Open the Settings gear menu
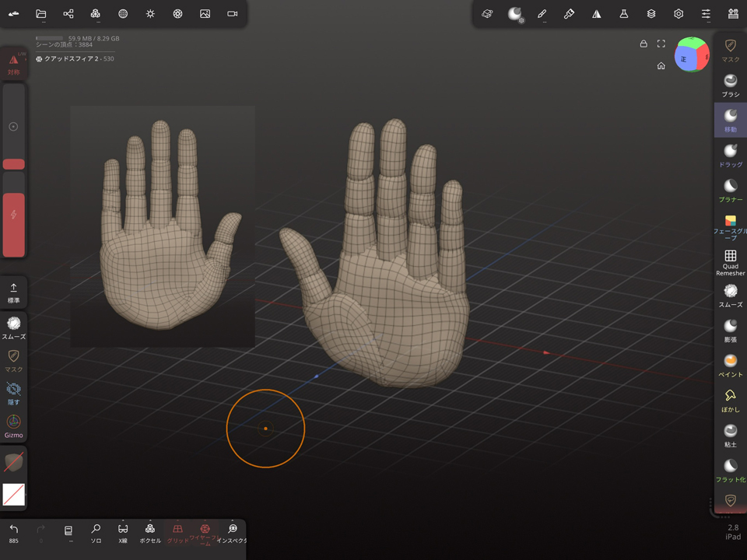Screen dimensions: 747x560 (679, 14)
